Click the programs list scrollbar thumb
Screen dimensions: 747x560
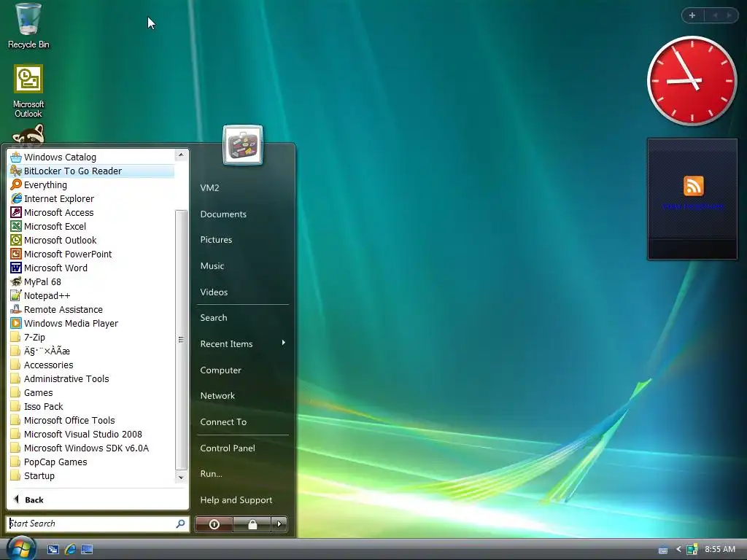(181, 340)
